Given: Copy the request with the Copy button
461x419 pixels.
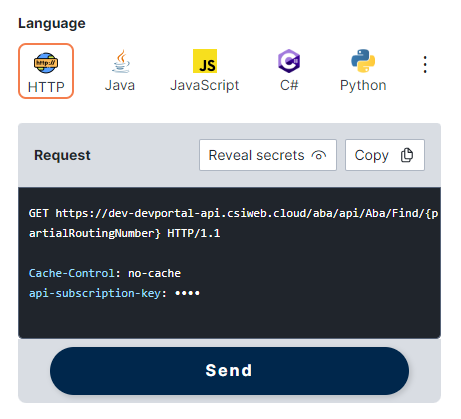Looking at the screenshot, I should [x=385, y=155].
